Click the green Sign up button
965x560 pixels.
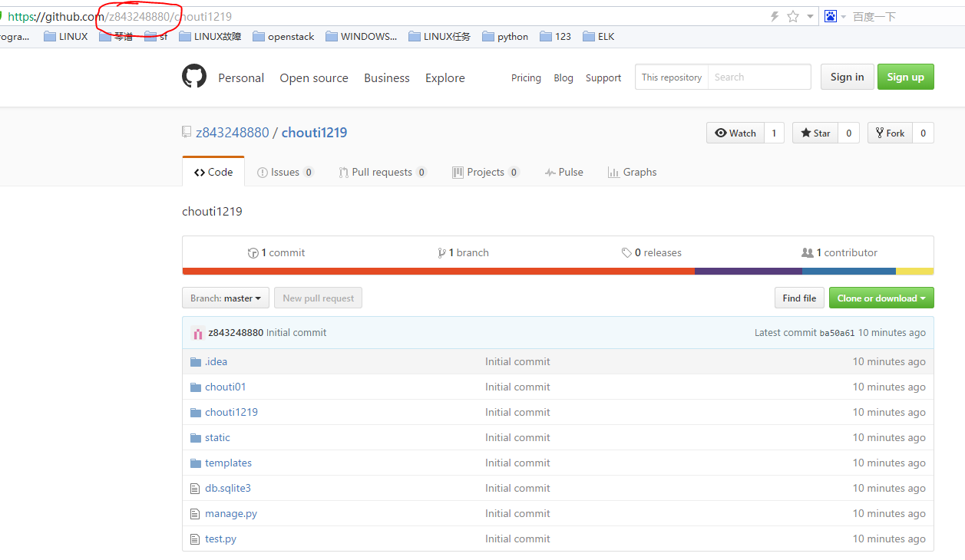(x=906, y=77)
